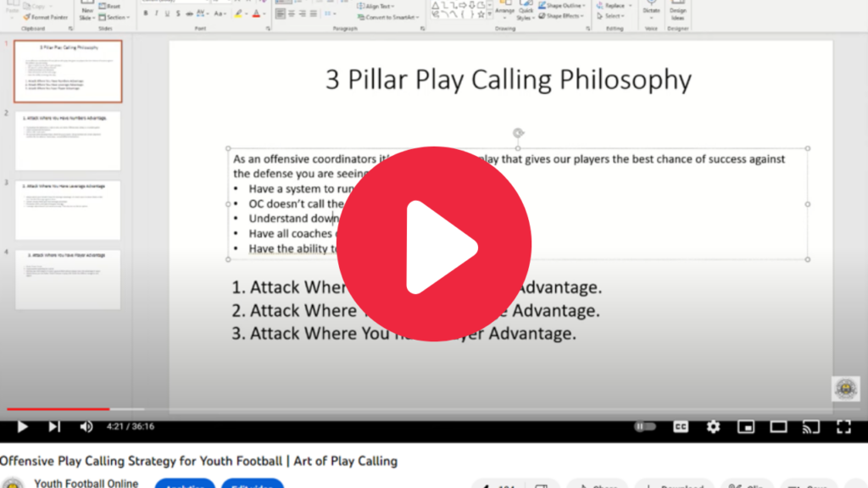The image size is (868, 488).
Task: Click the Replace button
Action: click(x=614, y=6)
